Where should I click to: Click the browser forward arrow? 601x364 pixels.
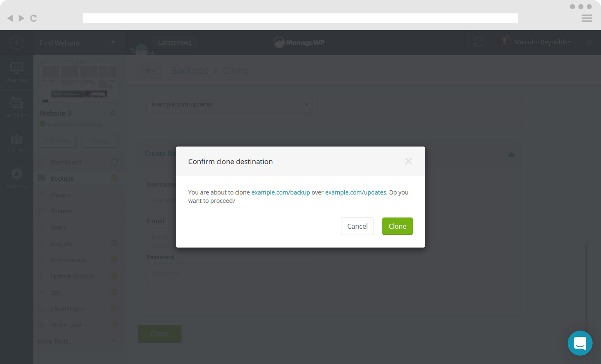coord(21,18)
